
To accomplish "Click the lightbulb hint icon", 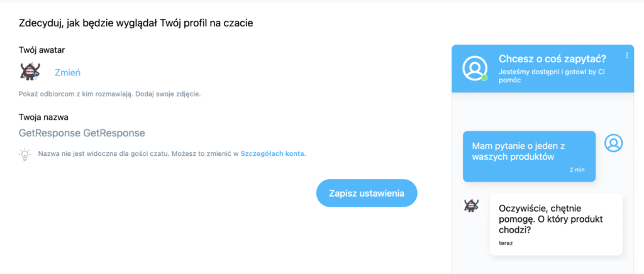I will [x=25, y=154].
